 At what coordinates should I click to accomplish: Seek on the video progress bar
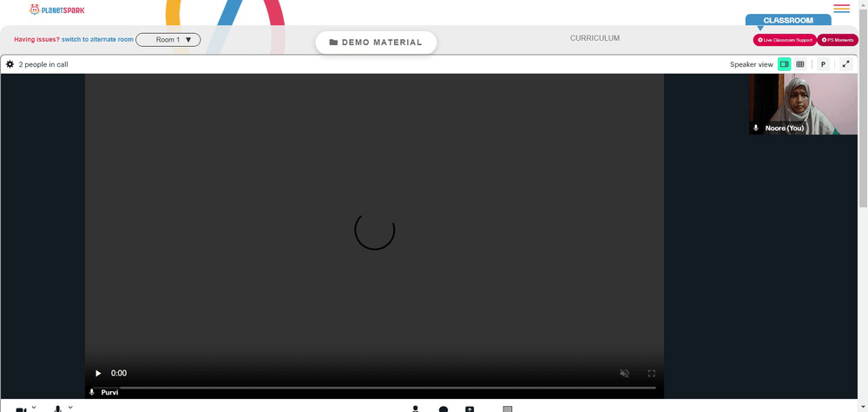coord(374,388)
